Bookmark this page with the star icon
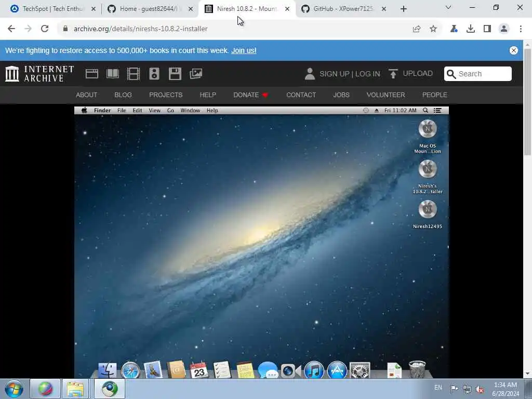 (433, 29)
